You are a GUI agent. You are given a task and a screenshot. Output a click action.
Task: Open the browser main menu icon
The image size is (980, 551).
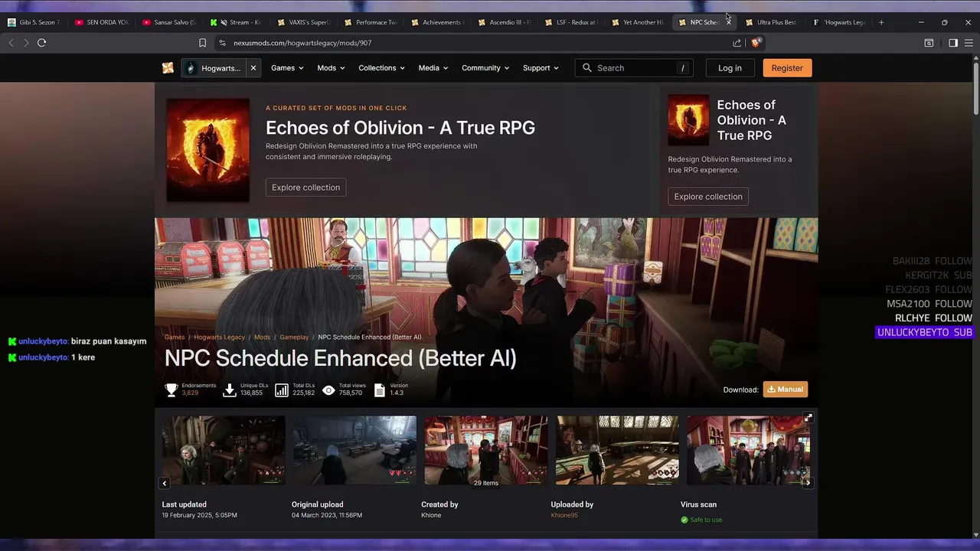point(969,43)
